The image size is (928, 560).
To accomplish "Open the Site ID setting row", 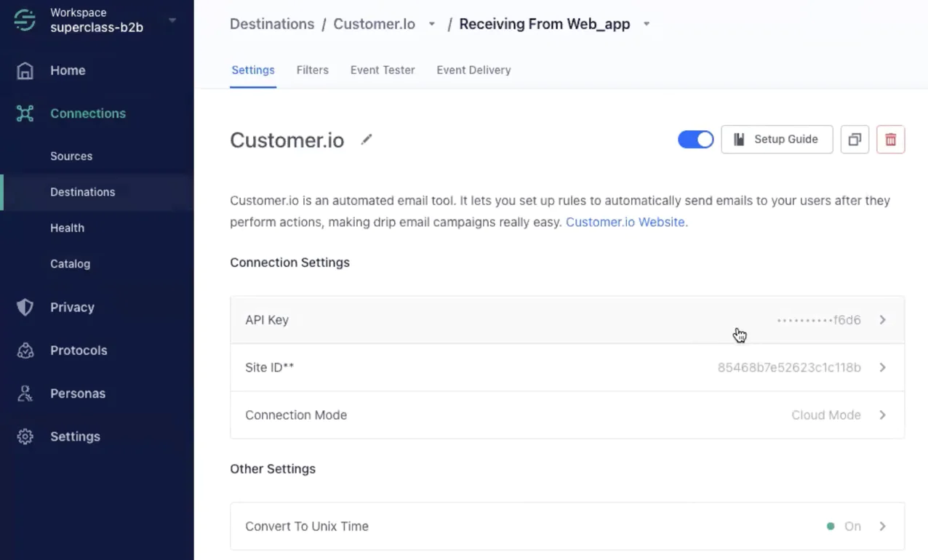I will [567, 367].
